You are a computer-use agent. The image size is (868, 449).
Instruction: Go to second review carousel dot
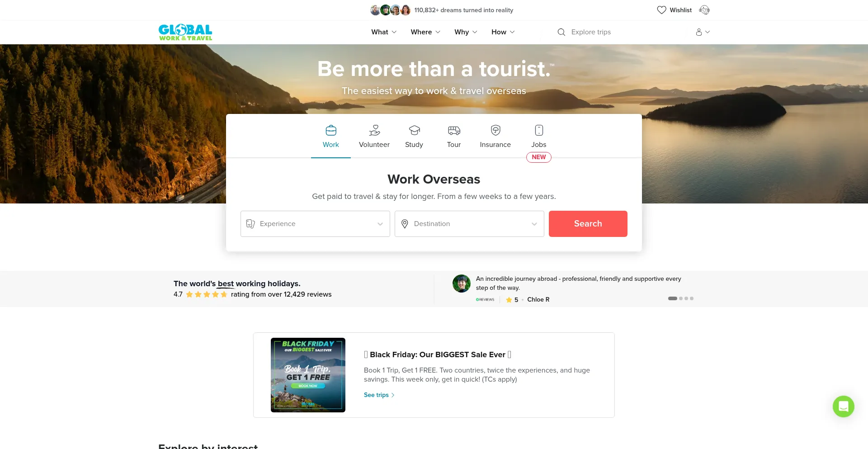[x=681, y=298]
